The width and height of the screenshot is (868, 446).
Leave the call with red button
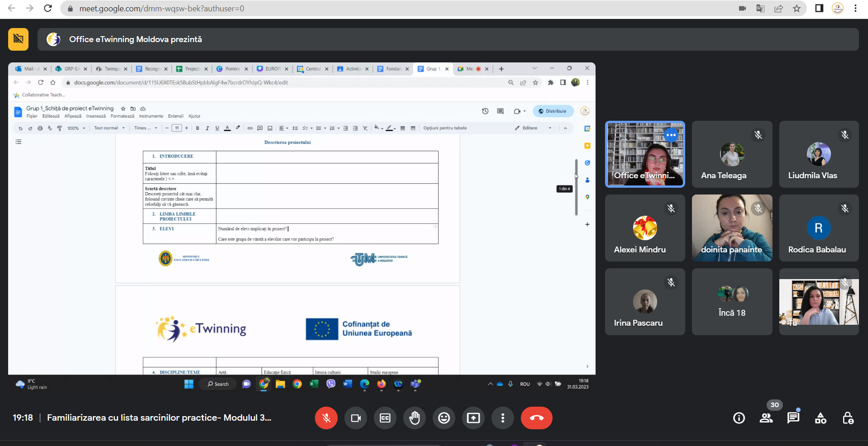coord(537,418)
